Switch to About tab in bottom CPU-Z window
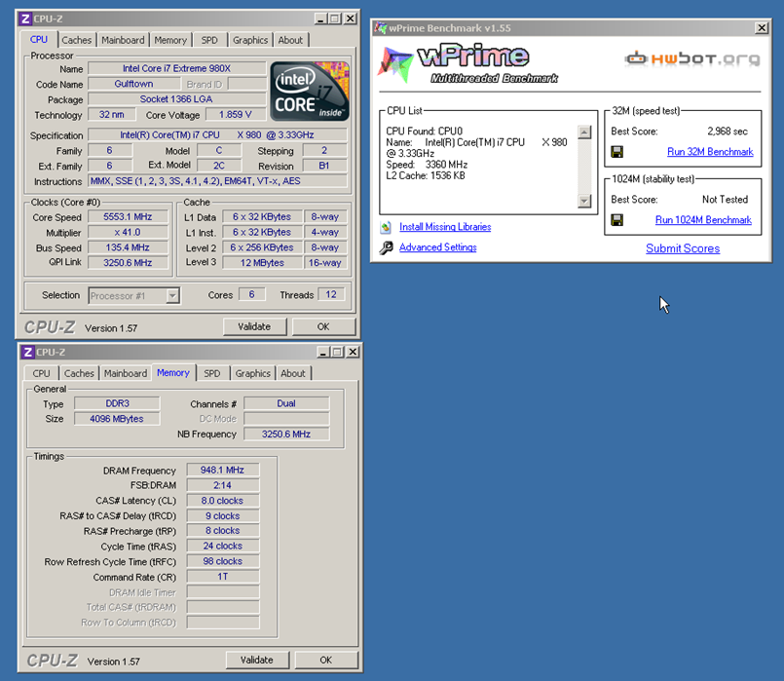Screen dimensions: 784x681 (x=293, y=373)
